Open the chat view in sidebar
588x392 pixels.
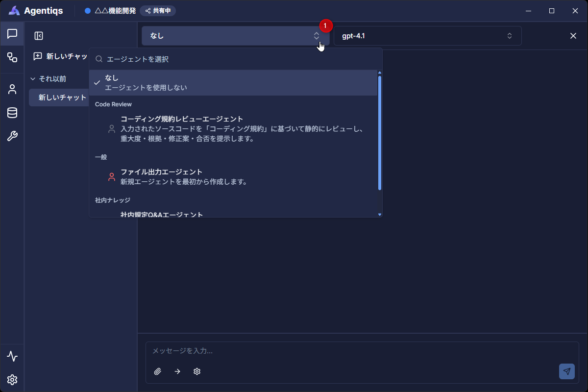pyautogui.click(x=12, y=34)
